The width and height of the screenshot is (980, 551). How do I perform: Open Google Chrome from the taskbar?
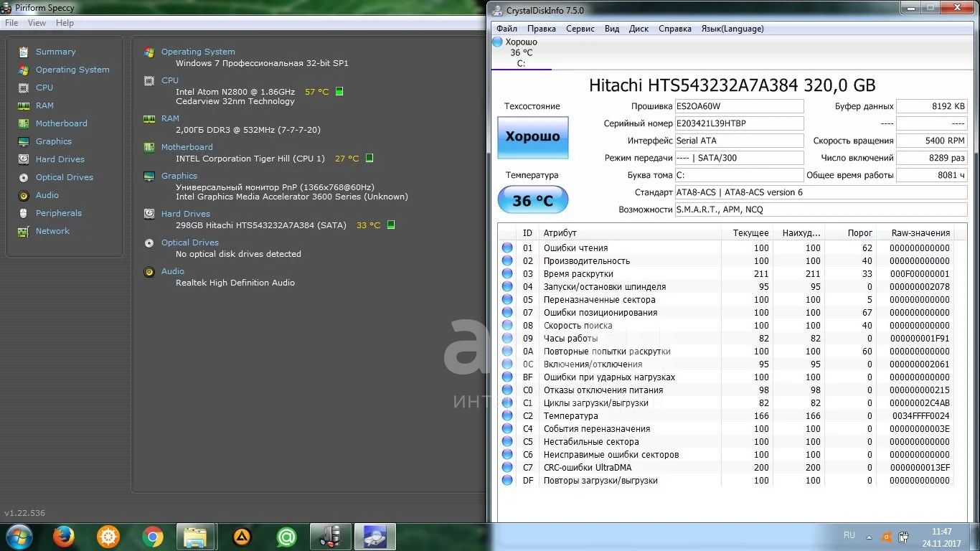[x=152, y=536]
